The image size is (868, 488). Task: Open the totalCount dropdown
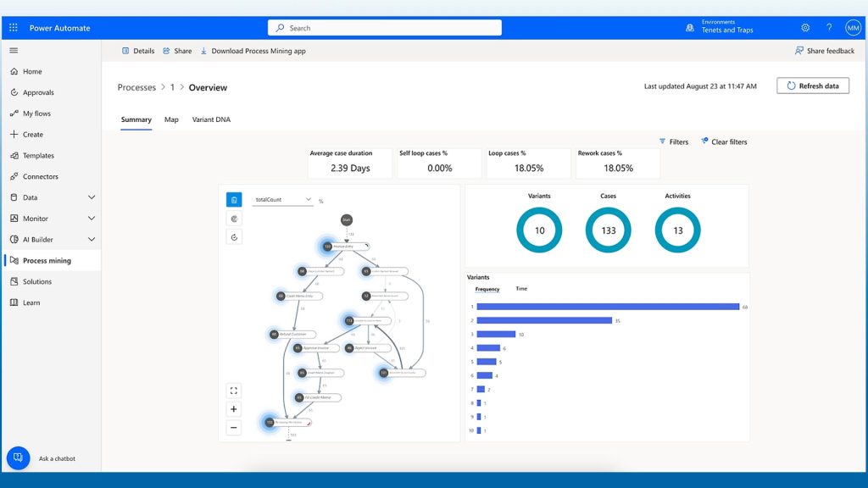283,200
